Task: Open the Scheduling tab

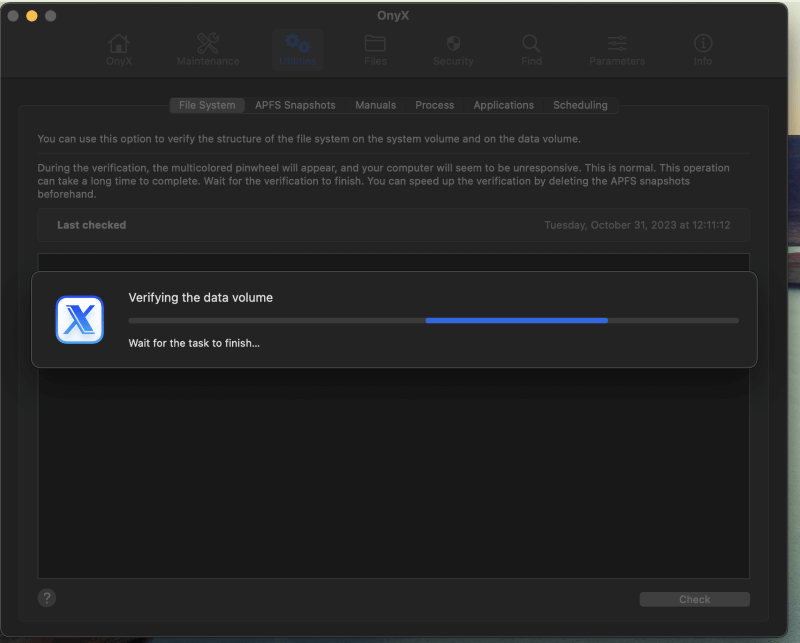Action: click(580, 105)
